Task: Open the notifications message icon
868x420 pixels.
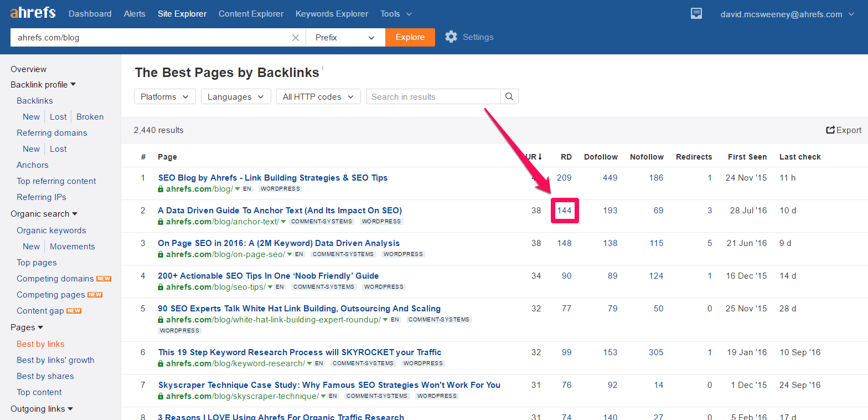Action: point(696,14)
